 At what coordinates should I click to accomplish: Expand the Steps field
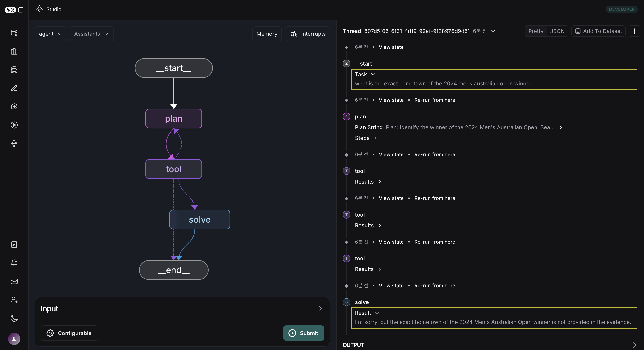(375, 138)
